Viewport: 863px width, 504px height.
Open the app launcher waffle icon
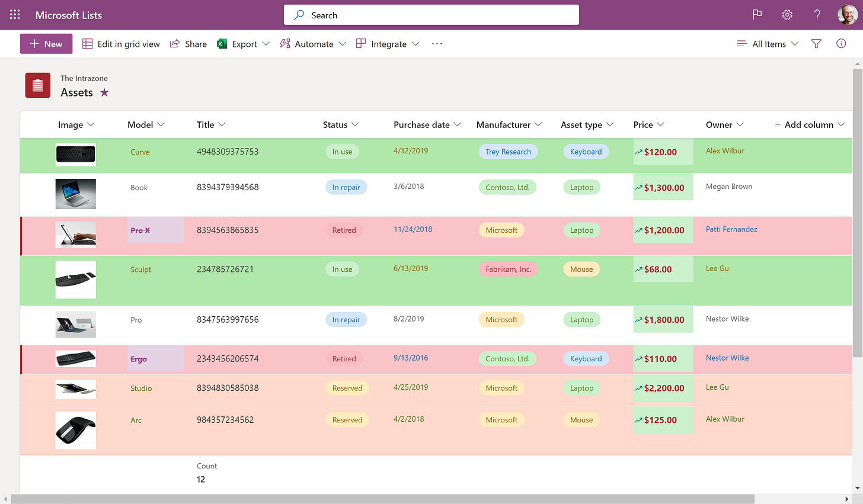click(15, 15)
